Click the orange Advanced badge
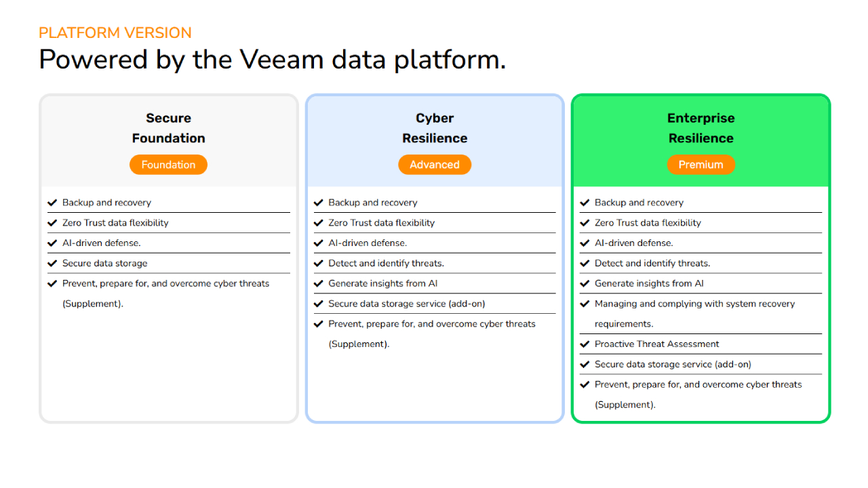Image resolution: width=868 pixels, height=488 pixels. 435,165
